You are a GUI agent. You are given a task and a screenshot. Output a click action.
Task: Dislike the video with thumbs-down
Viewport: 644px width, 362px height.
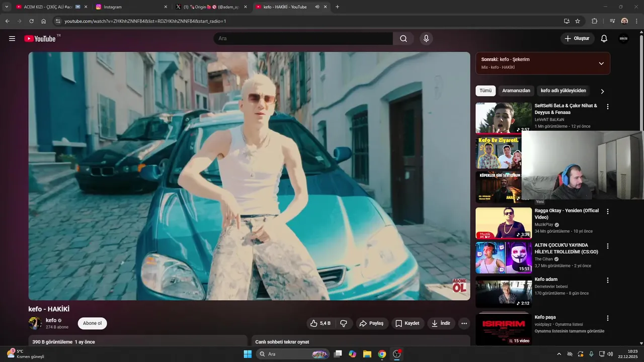[x=344, y=323]
